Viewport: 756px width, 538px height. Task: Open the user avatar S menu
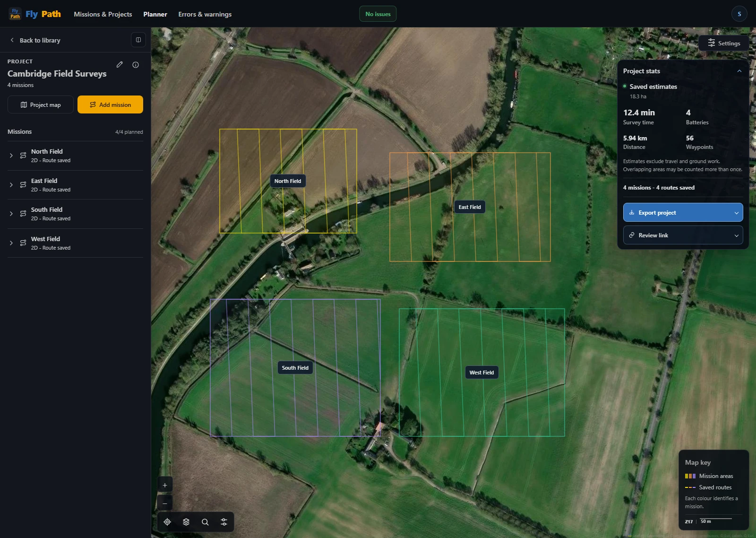pyautogui.click(x=739, y=14)
